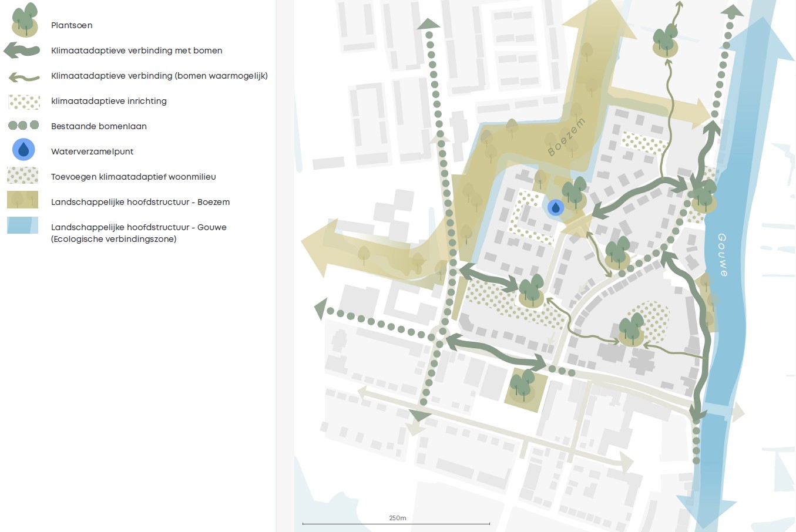Screen dimensions: 796x532
Task: Click the 'klimaatadaptieve inrichting' label
Action: 109,101
